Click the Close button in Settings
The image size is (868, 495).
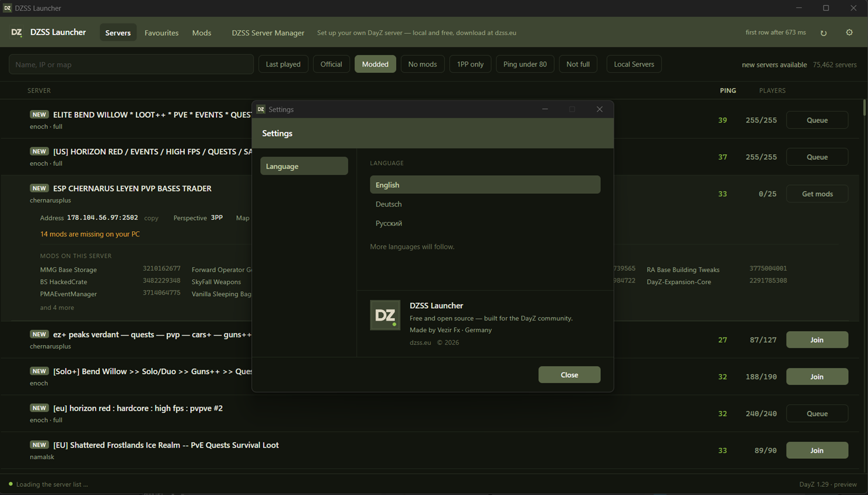569,375
